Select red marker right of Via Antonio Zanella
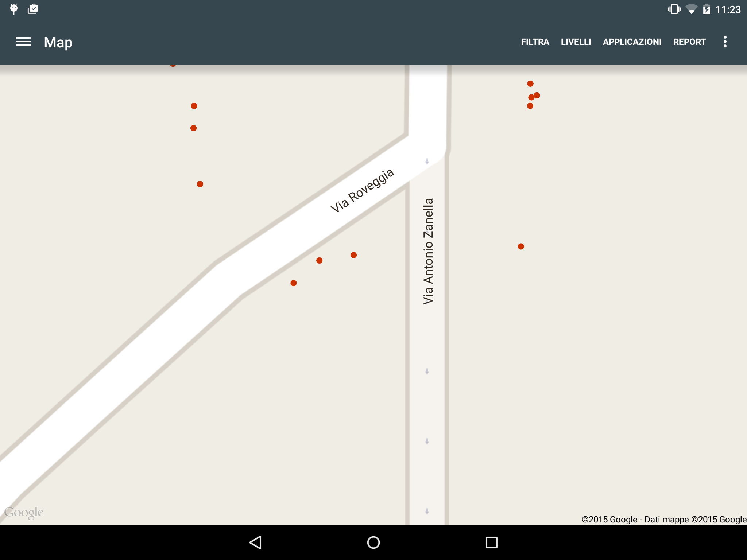Viewport: 747px width, 560px height. pyautogui.click(x=521, y=246)
